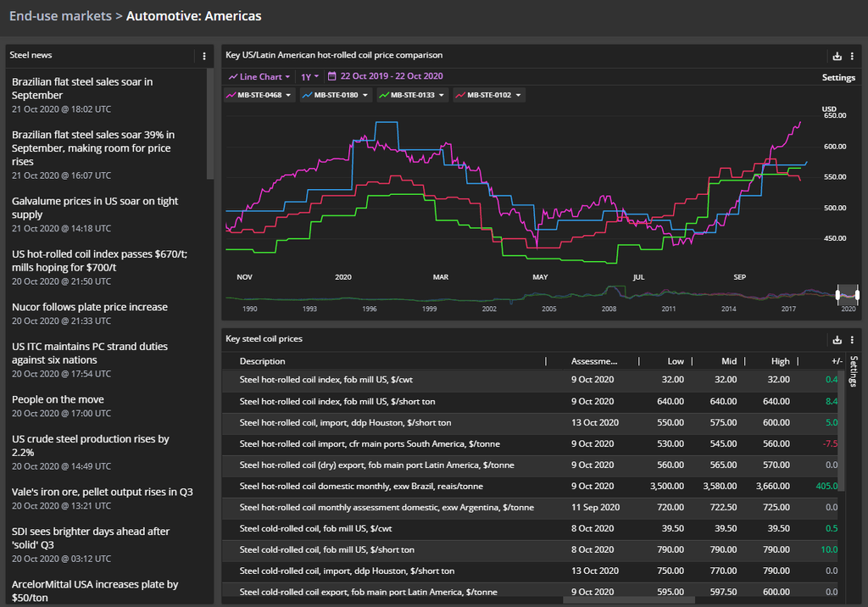Sort the table by the Description column header
The width and height of the screenshot is (868, 607).
263,361
